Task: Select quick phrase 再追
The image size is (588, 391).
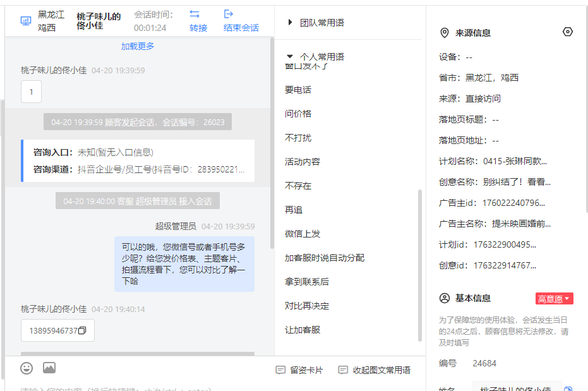Action: click(x=294, y=210)
